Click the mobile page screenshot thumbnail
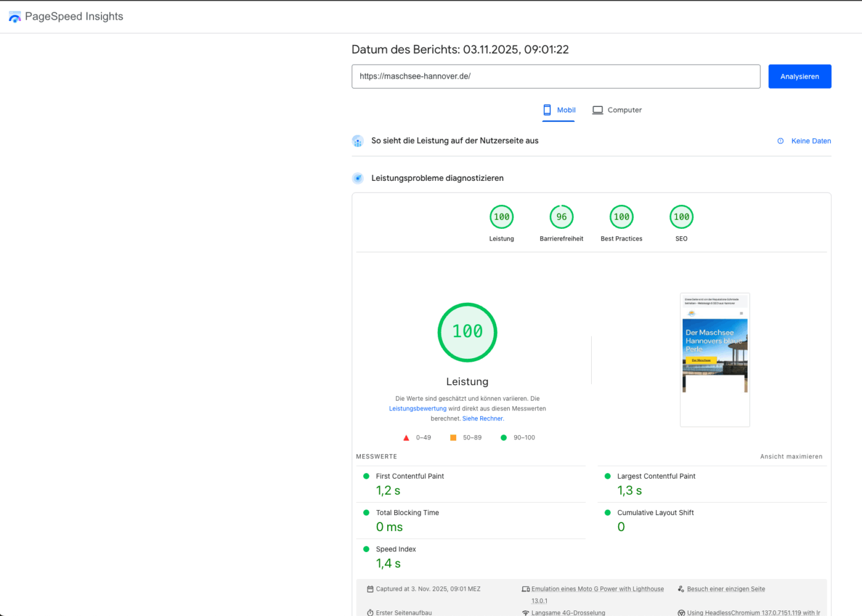 [x=714, y=359]
